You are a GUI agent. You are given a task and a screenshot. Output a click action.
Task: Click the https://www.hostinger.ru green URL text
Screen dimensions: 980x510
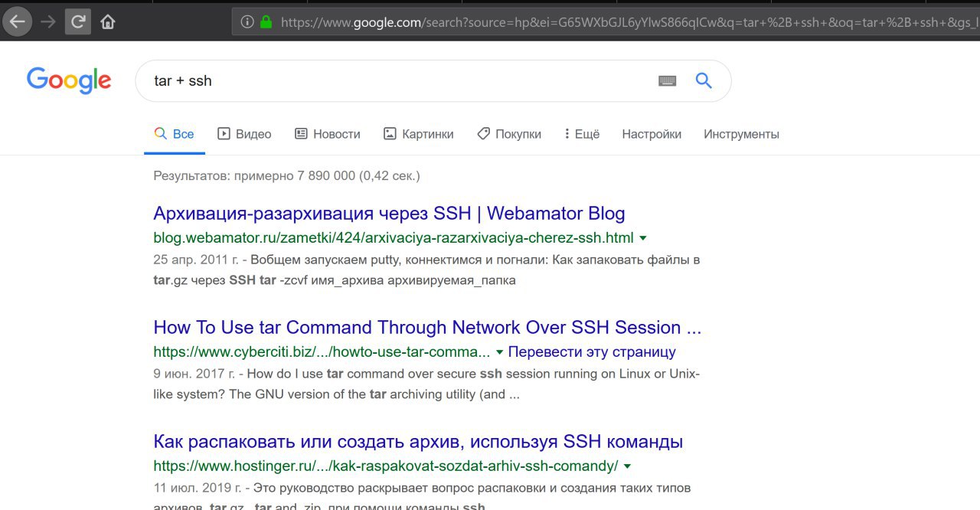coord(385,466)
